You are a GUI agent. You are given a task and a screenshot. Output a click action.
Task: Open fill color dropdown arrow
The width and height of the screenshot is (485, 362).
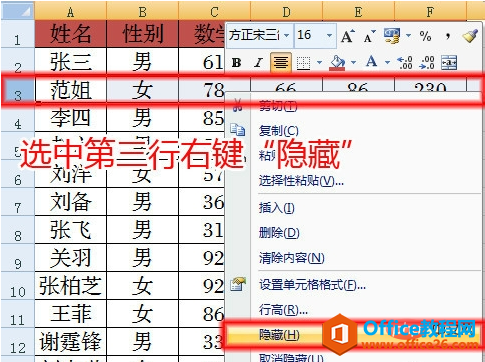click(x=354, y=62)
